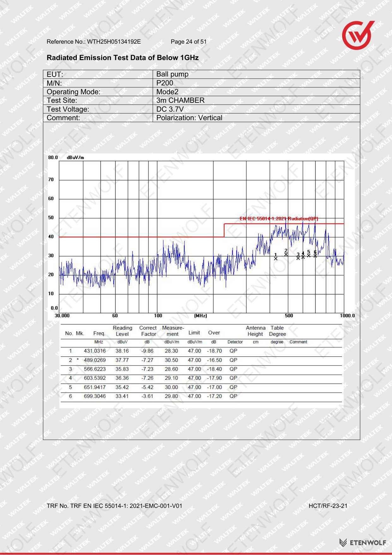The image size is (392, 555).
Task: Click the over value -18.70
Action: pyautogui.click(x=214, y=351)
